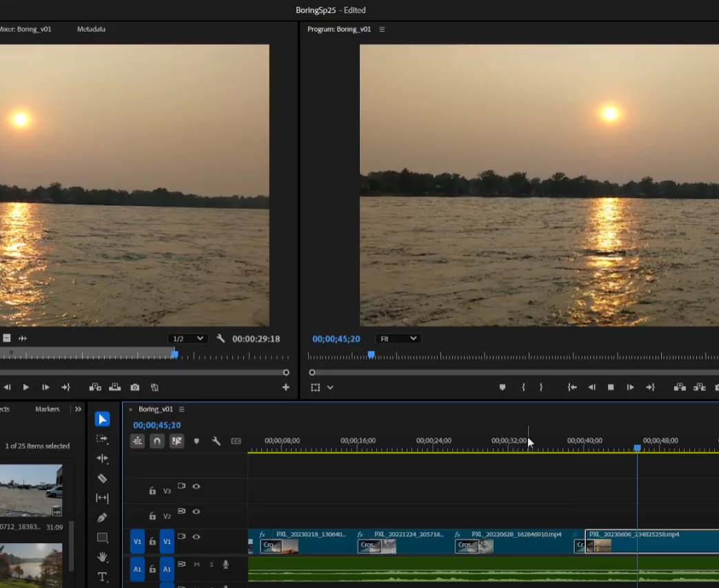Open the Boring_v01 timeline panel menu

[x=182, y=409]
